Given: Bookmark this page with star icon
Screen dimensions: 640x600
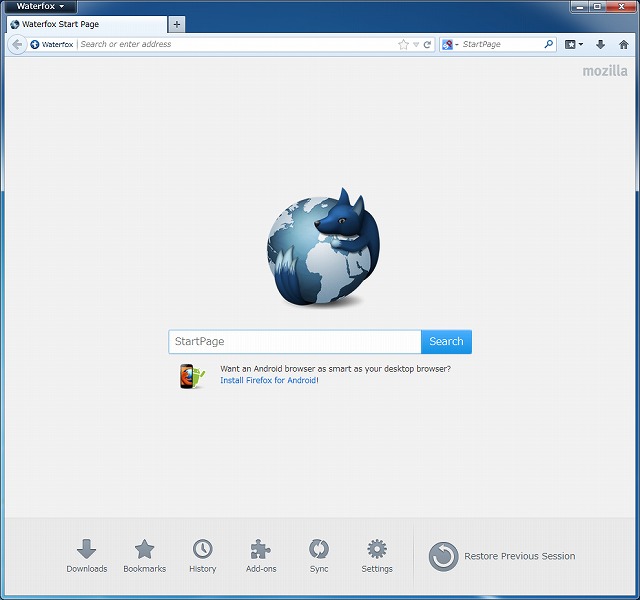Looking at the screenshot, I should point(403,44).
